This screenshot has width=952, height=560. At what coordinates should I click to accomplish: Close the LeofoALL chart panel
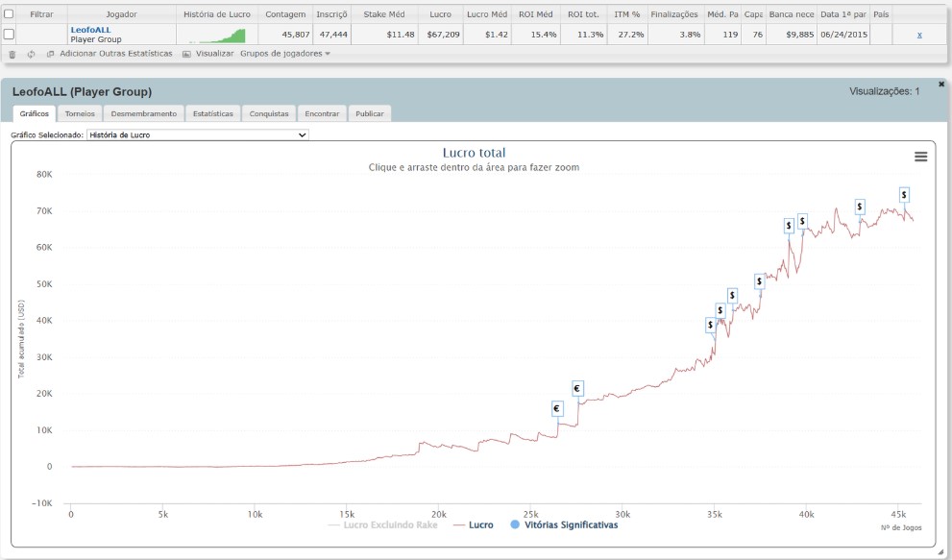941,85
